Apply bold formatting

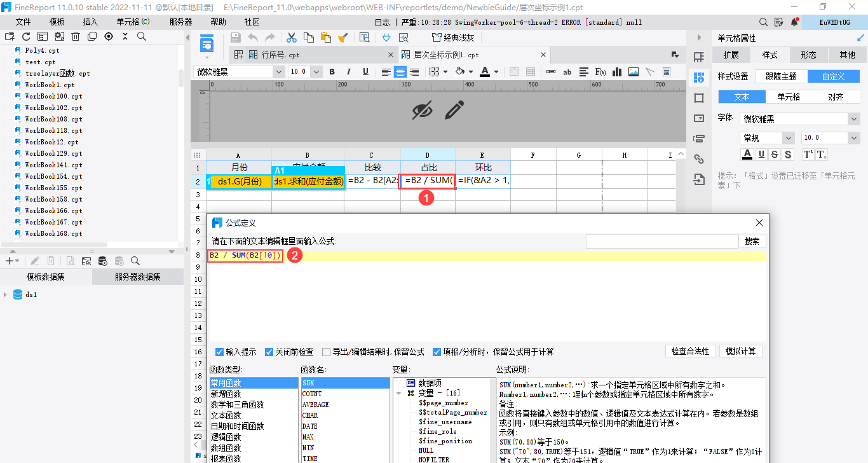(x=331, y=72)
